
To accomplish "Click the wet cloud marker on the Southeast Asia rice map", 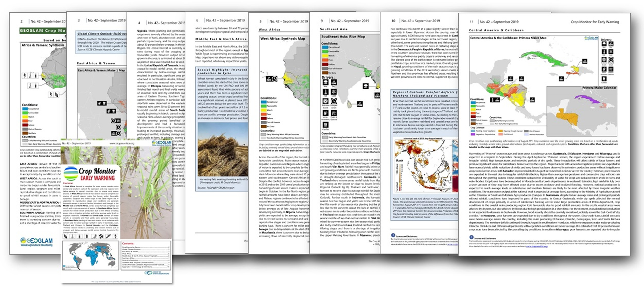I will 365,86.
